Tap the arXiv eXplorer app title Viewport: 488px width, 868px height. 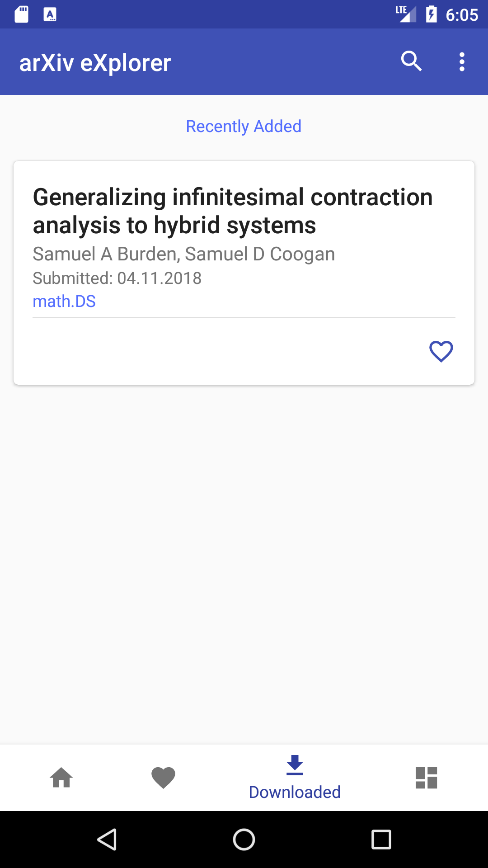point(95,62)
